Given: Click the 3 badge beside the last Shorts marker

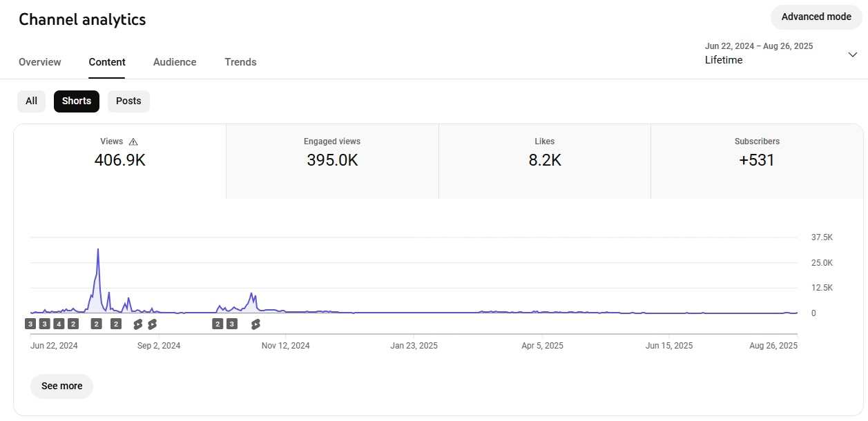Looking at the screenshot, I should tap(232, 324).
